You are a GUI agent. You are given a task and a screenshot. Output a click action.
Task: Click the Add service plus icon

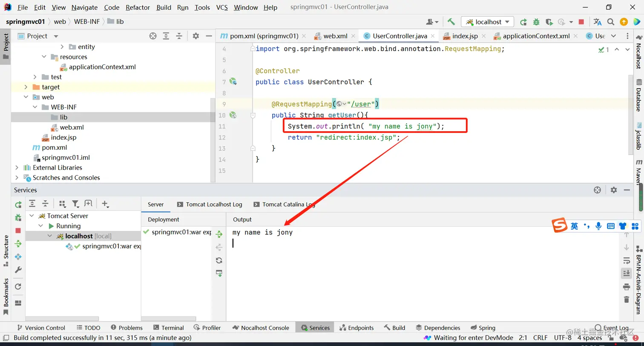coord(105,204)
